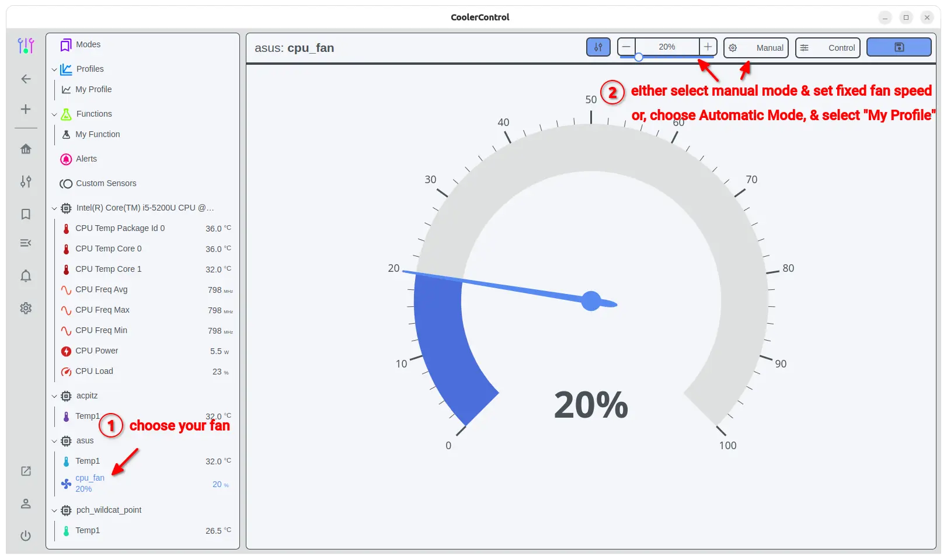Click the power icon at sidebar bottom

(26, 535)
